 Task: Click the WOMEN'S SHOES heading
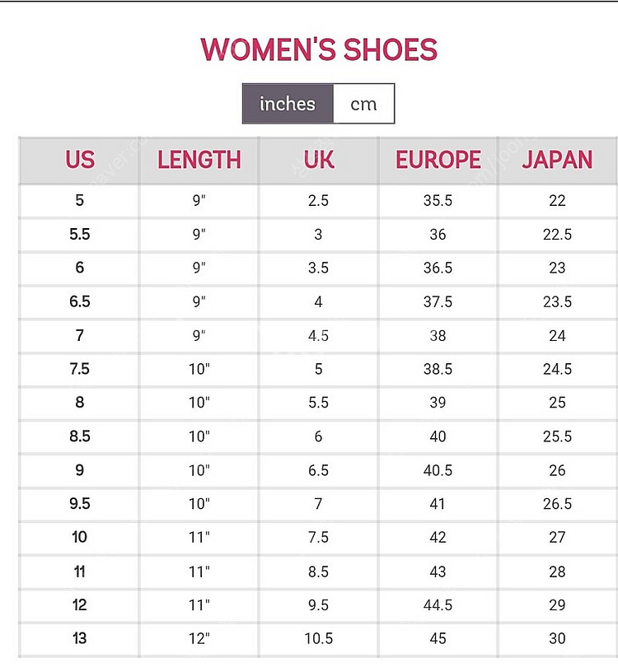319,49
